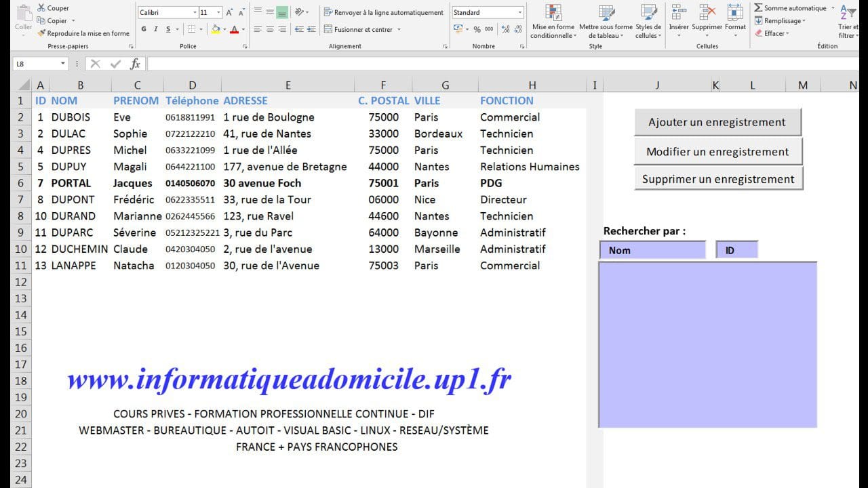Apply thousands separator (000) style
This screenshot has width=868, height=488.
click(x=489, y=29)
